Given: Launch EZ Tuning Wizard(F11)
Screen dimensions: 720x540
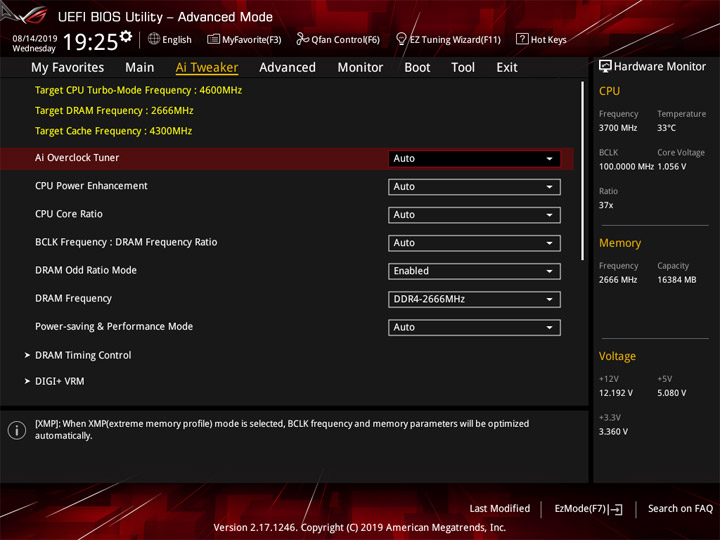Looking at the screenshot, I should 448,39.
